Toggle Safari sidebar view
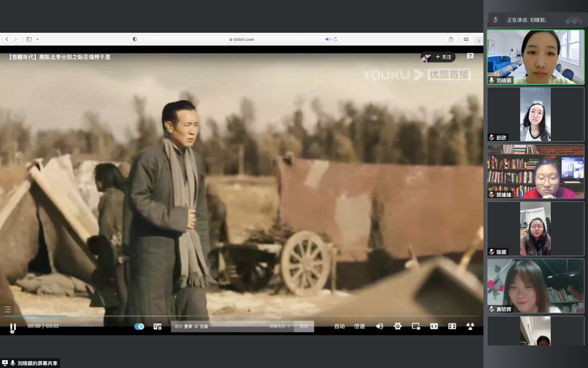 [x=29, y=39]
